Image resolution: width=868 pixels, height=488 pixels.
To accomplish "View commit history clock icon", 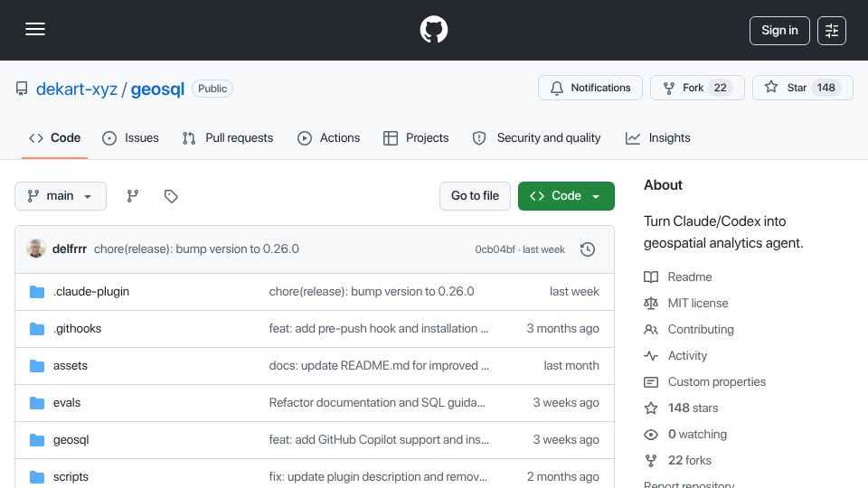I will [588, 249].
